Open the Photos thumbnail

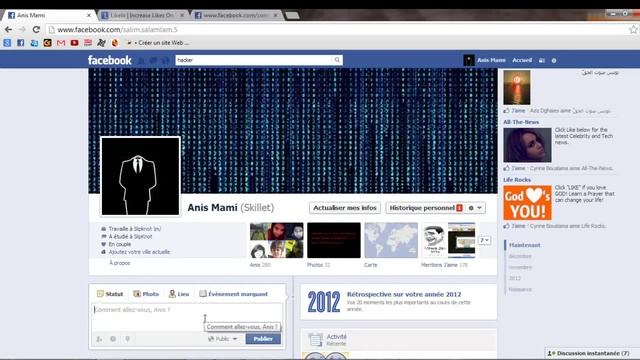(x=334, y=240)
